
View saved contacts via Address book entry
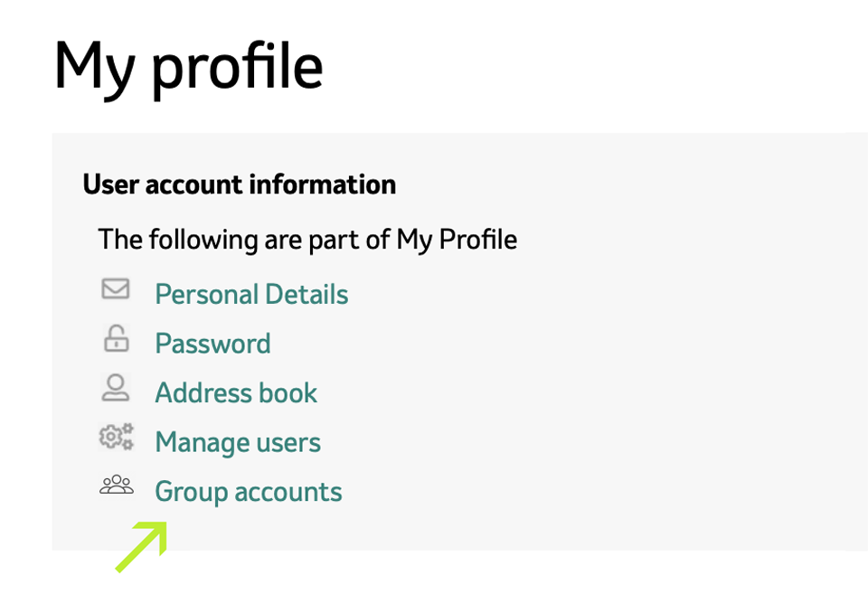point(236,393)
